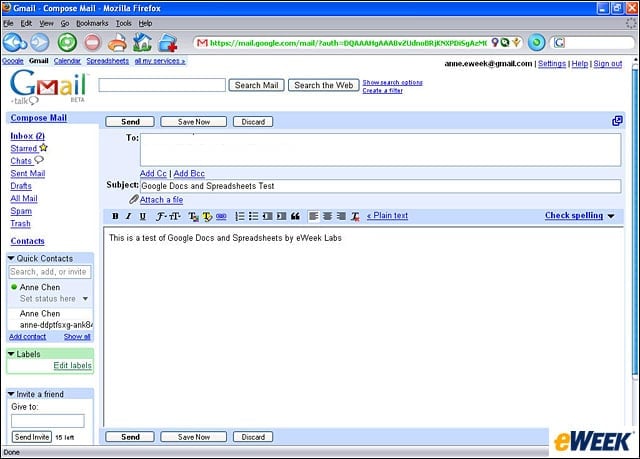Click the add bookmark folder icon

pyautogui.click(x=167, y=43)
